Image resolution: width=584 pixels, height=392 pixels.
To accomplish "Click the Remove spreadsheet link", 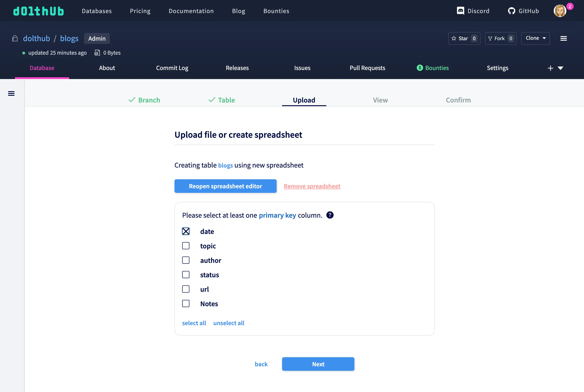I will point(312,186).
